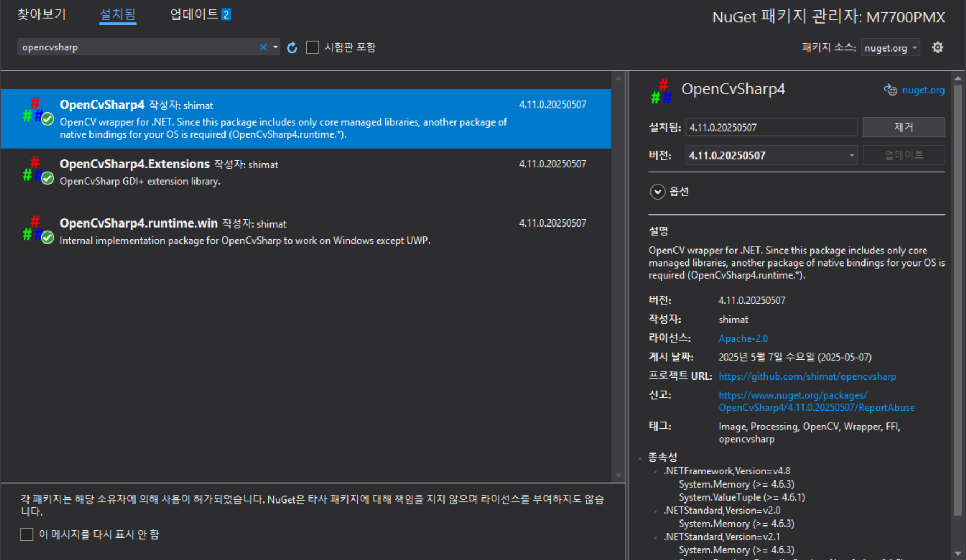The image size is (966, 560).
Task: Click the package list vertical scrollbar
Action: [x=619, y=277]
